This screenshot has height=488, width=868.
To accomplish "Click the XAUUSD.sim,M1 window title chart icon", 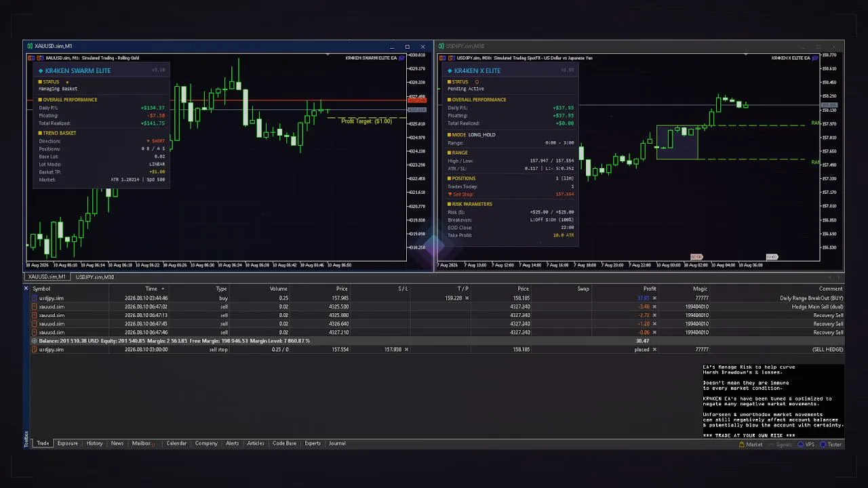I will click(29, 46).
